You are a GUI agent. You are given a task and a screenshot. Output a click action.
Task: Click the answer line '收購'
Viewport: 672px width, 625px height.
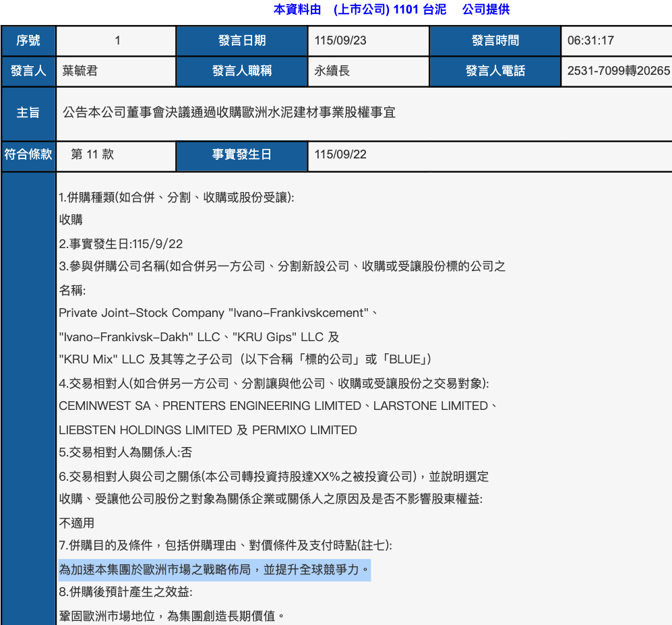pyautogui.click(x=71, y=220)
